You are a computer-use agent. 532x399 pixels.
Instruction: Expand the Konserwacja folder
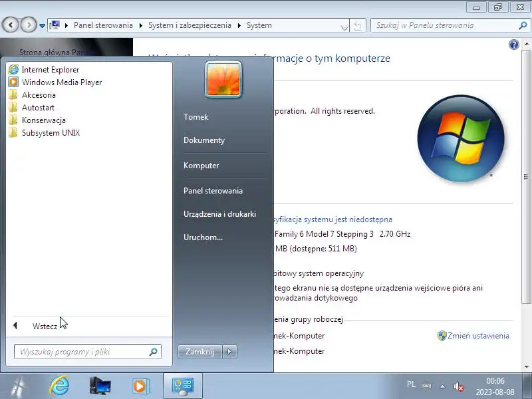coord(37,120)
